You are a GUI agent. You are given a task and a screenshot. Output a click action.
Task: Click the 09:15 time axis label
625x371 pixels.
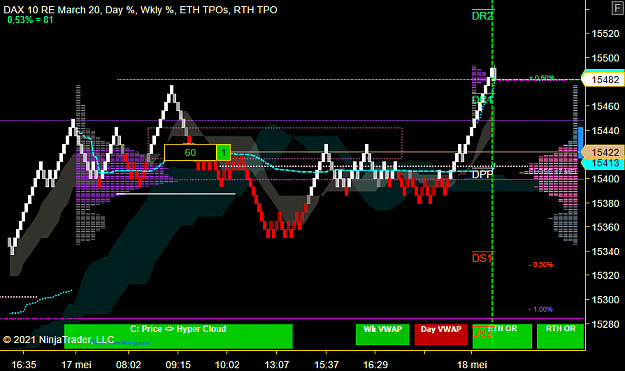[178, 365]
